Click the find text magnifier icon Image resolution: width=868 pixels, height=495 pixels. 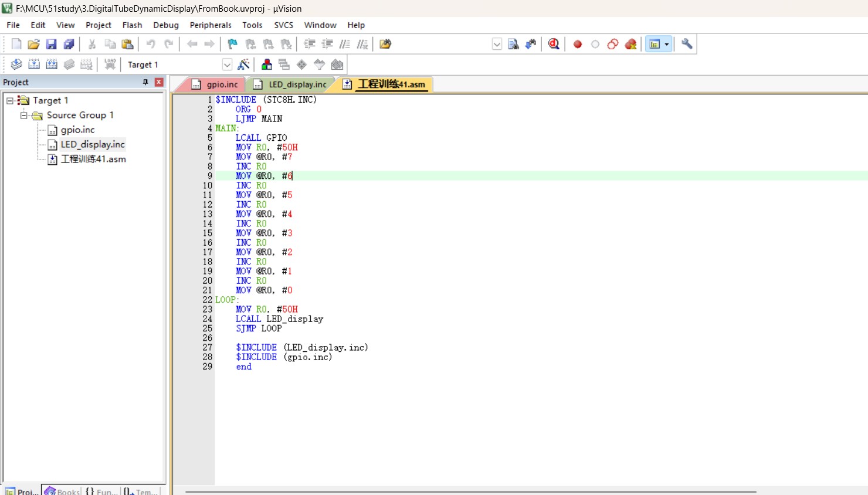point(513,44)
